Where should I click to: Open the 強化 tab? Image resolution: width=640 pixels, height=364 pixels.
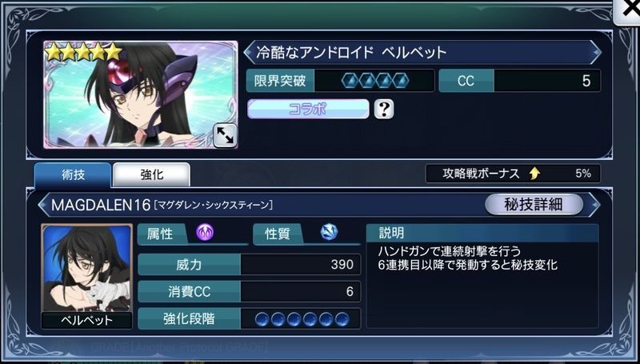point(151,175)
